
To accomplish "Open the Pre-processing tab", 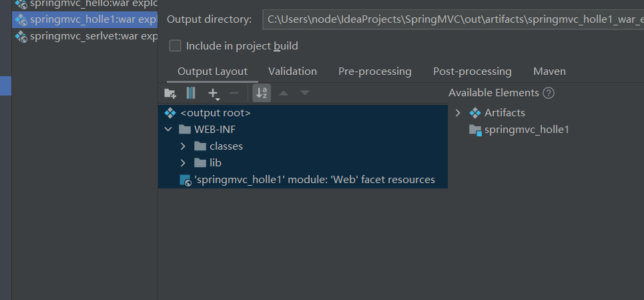I will click(x=374, y=71).
